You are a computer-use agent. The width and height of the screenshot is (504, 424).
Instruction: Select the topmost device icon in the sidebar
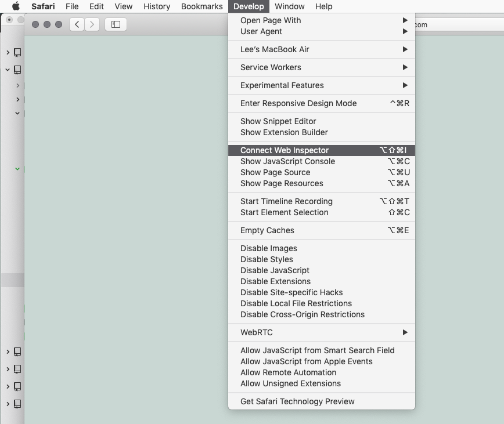pos(17,52)
